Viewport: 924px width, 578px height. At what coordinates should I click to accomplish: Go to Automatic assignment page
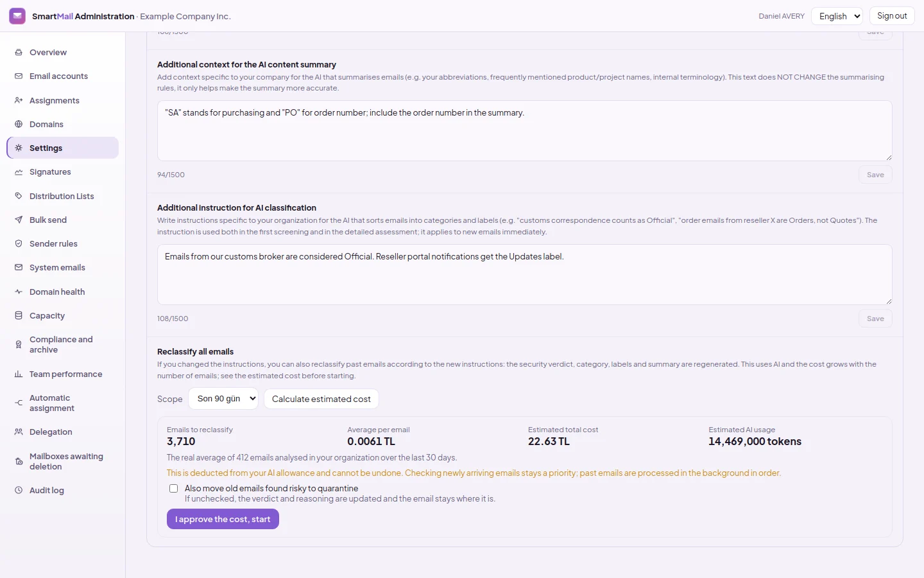62,403
